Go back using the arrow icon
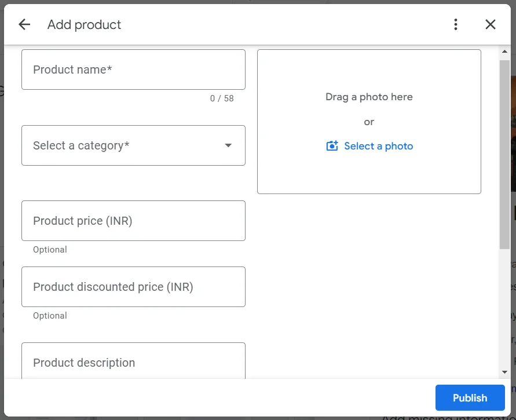 point(24,24)
